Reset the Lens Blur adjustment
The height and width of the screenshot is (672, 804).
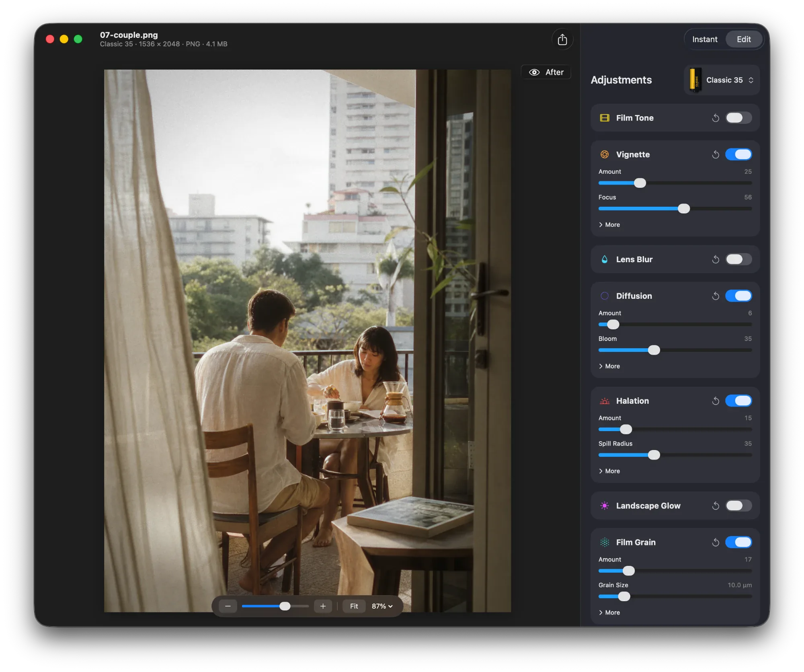point(716,259)
